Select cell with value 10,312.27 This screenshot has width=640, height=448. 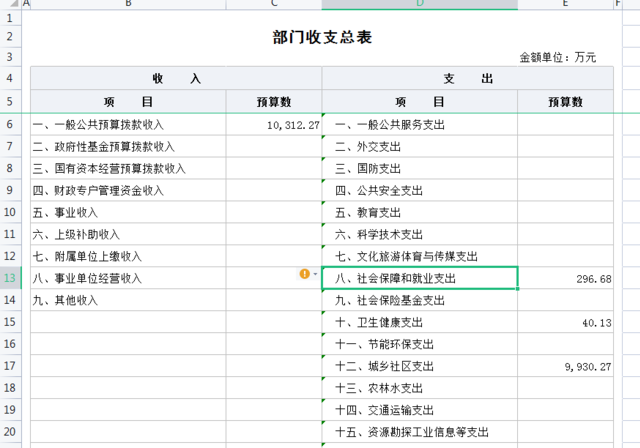point(274,125)
